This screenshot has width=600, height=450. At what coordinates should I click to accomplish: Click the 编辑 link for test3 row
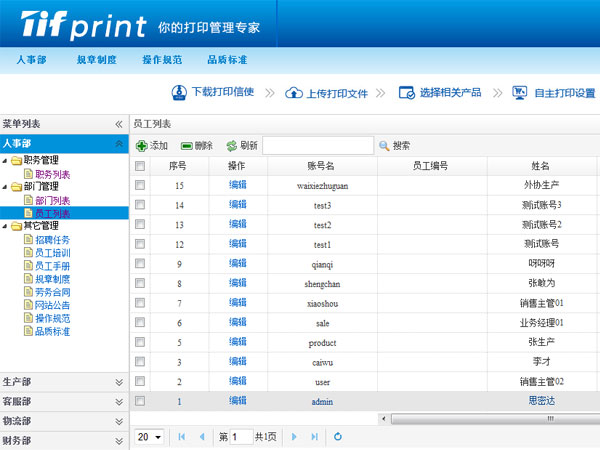pos(237,205)
